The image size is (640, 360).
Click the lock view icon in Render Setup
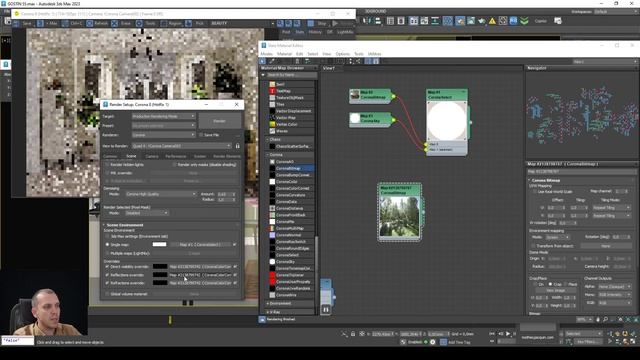coord(238,146)
